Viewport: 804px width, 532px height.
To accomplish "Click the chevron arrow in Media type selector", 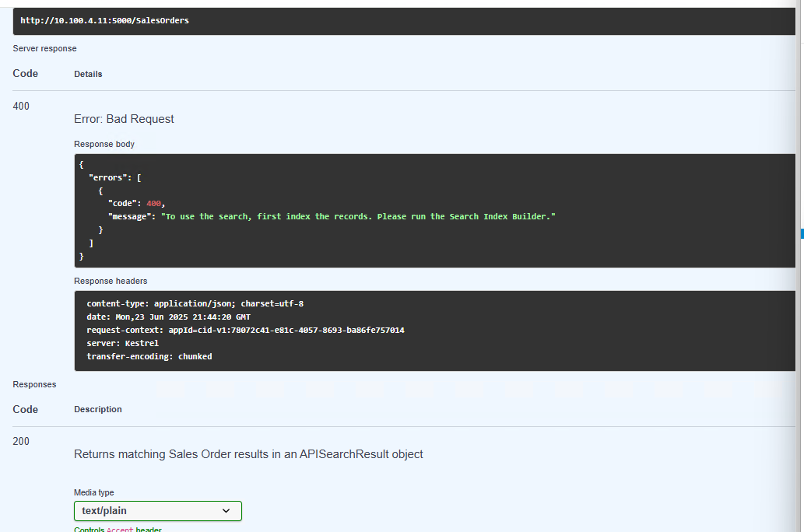I will tap(226, 511).
